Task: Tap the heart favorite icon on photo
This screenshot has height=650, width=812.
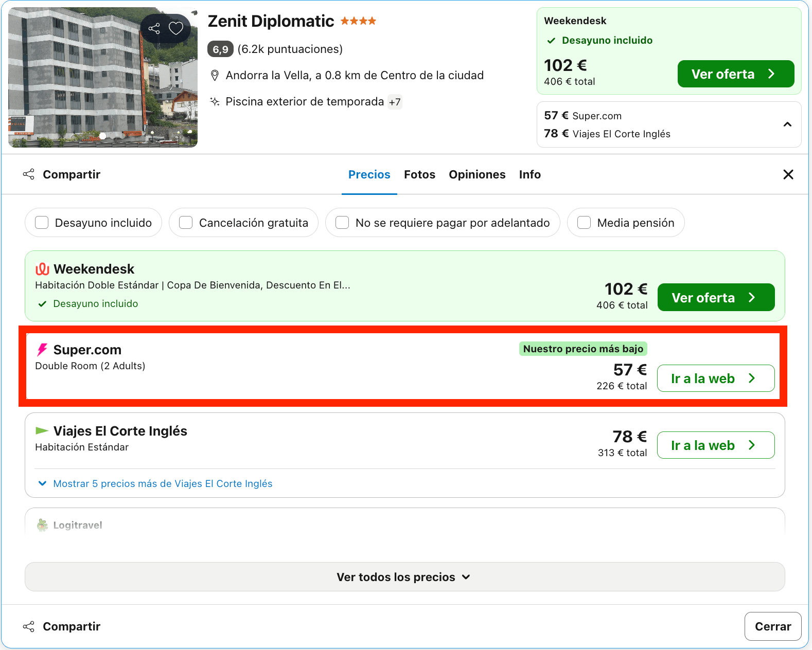Action: (x=176, y=28)
